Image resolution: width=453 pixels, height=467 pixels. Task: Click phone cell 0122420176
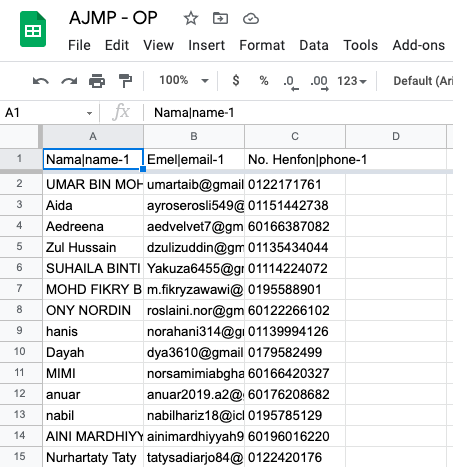(x=295, y=457)
